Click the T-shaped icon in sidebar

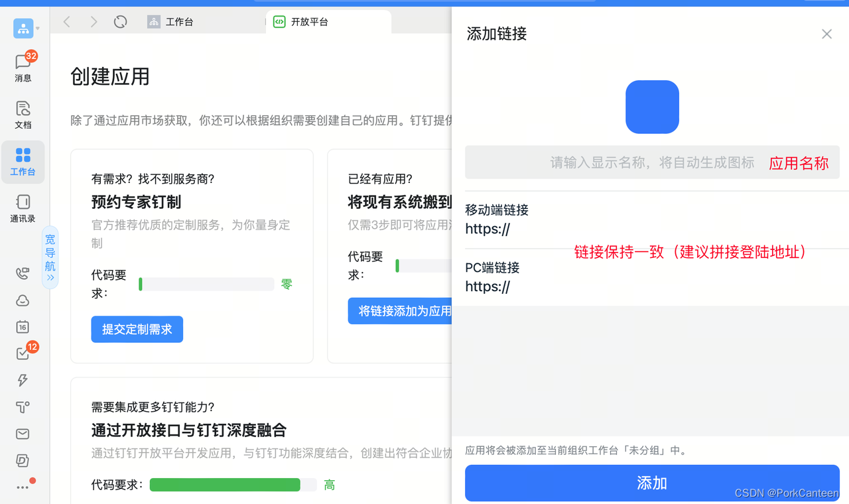(23, 407)
